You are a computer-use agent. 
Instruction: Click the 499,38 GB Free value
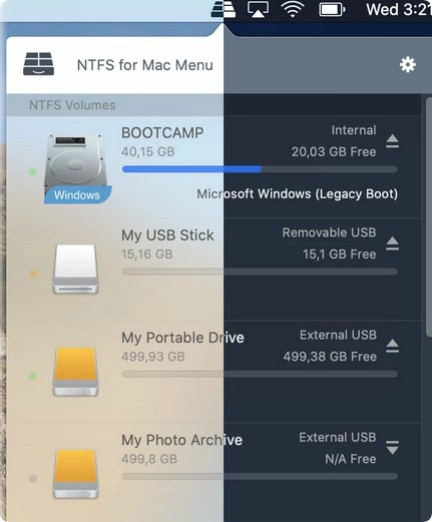tap(330, 356)
